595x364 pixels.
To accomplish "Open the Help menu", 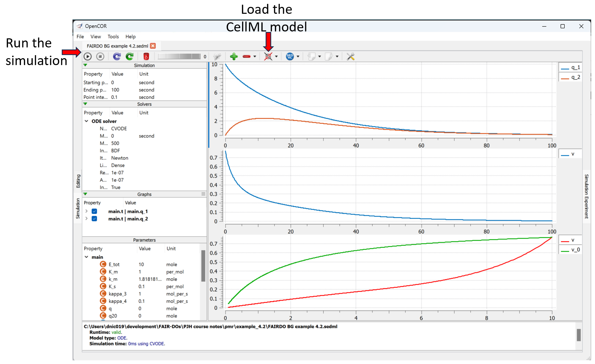I will pyautogui.click(x=130, y=36).
